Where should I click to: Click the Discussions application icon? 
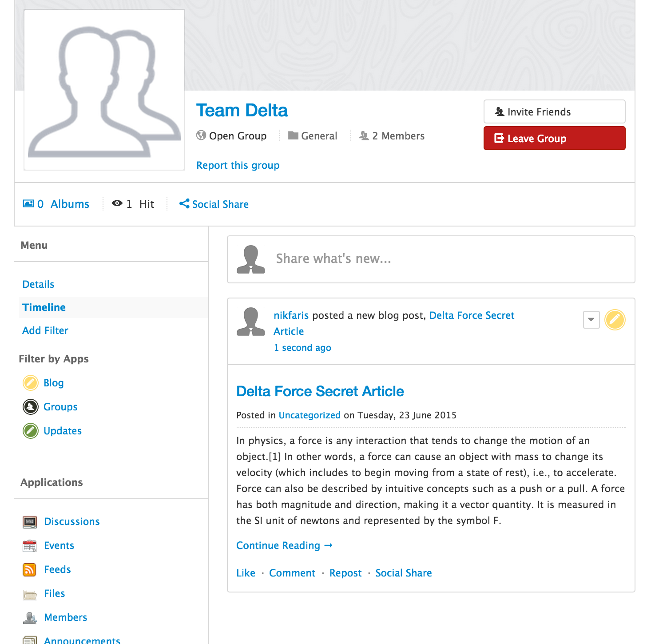coord(30,522)
